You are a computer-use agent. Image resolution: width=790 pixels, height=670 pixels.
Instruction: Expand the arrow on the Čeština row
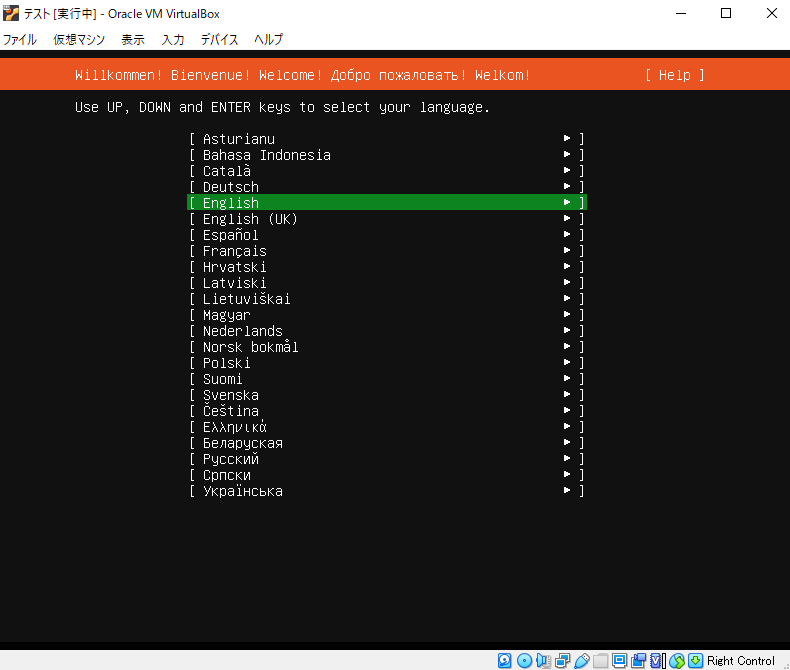click(567, 410)
